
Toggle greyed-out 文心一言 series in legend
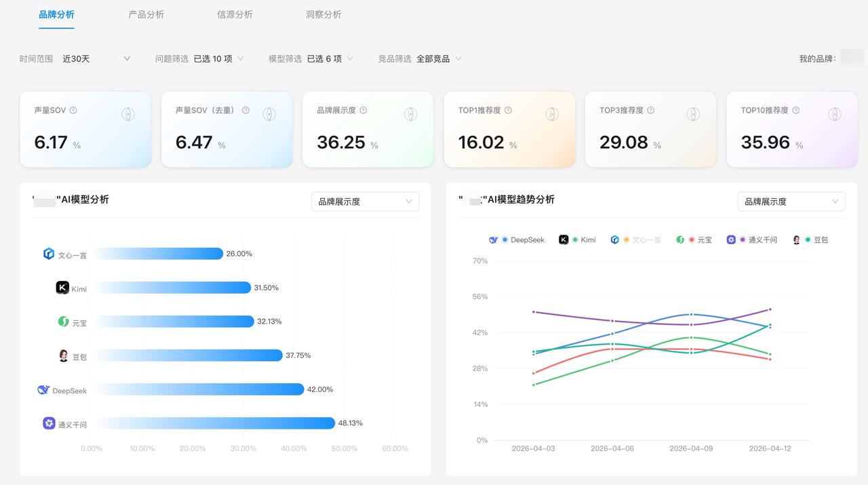point(635,239)
